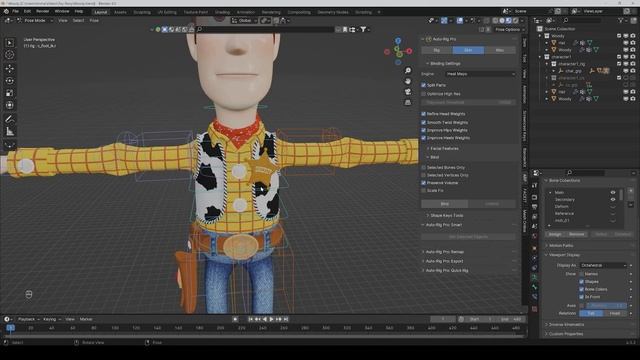Switch to the Animation workspace tab

pyautogui.click(x=246, y=12)
